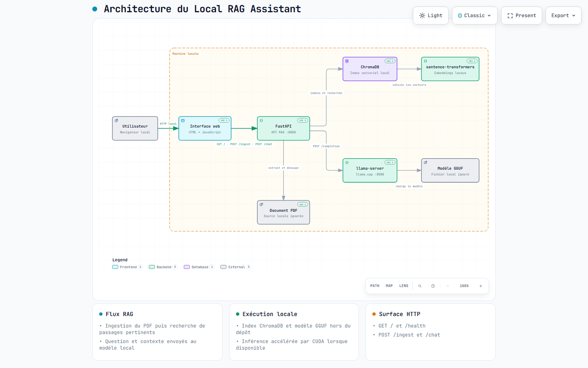Click the code icon on llama-server node
588x368 pixels.
point(347,162)
